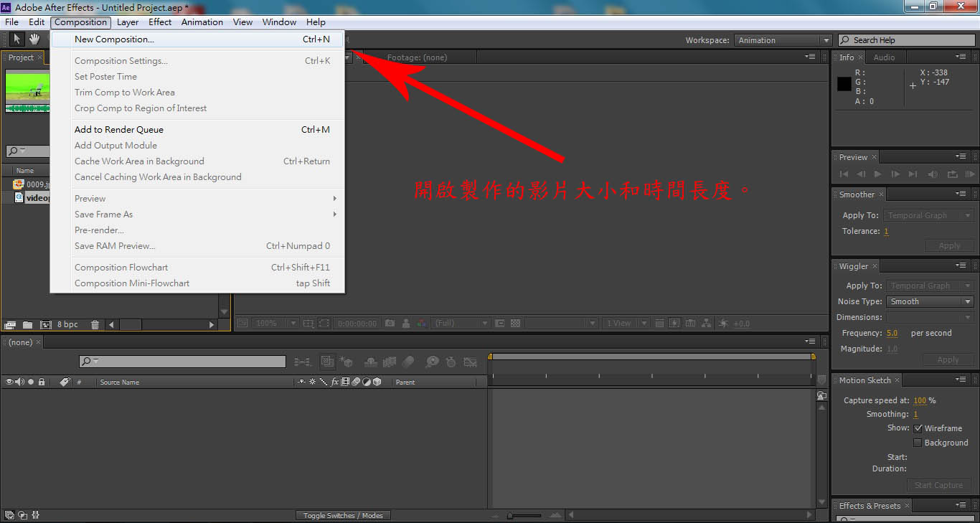Click the Toggle Switches / Modes button
Viewport: 980px width, 523px height.
point(343,515)
